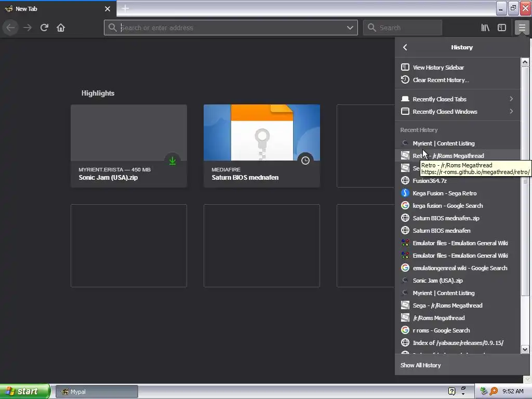Open r roms - Google Search entry

pos(457,330)
